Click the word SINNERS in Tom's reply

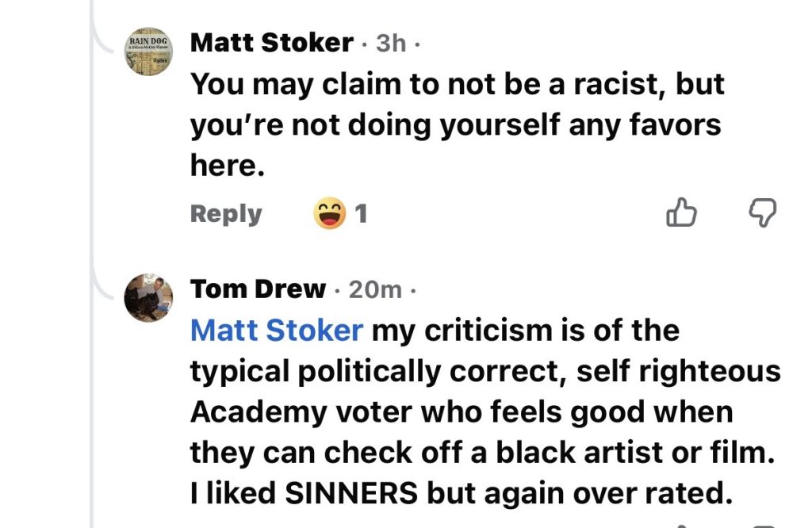coord(350,494)
